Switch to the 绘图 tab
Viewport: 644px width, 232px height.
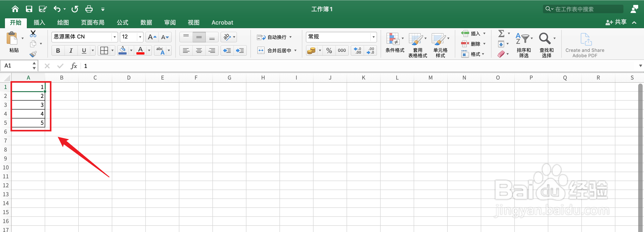pos(63,23)
